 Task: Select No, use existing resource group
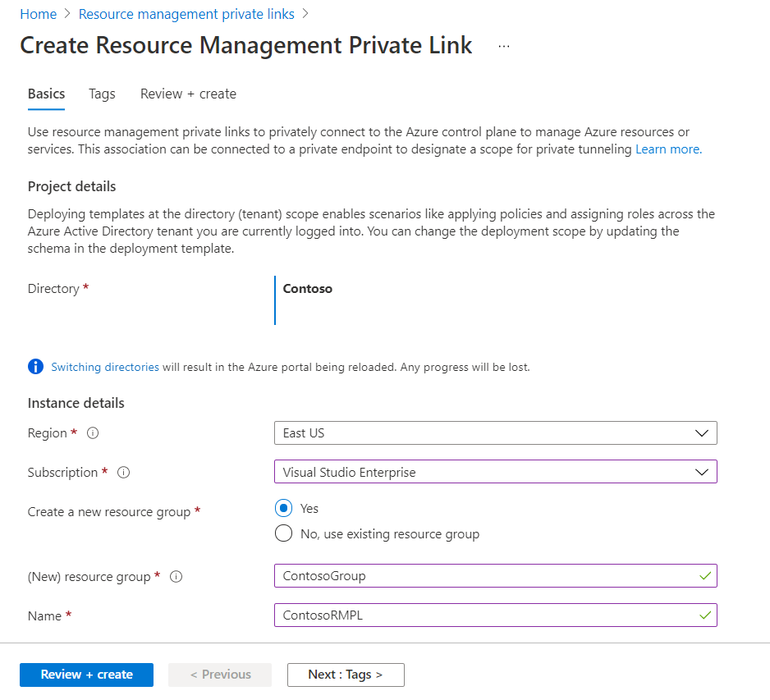pyautogui.click(x=284, y=534)
